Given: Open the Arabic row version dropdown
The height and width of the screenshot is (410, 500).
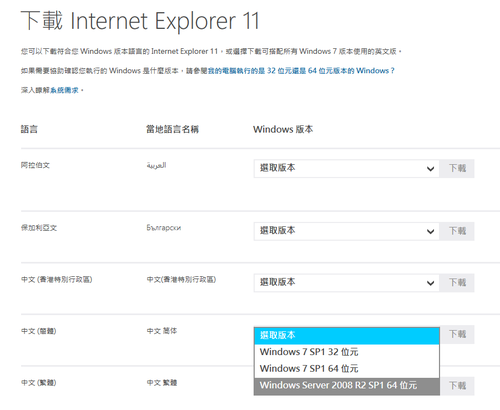Looking at the screenshot, I should 346,168.
